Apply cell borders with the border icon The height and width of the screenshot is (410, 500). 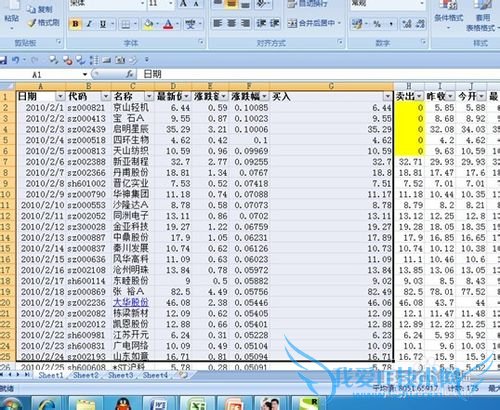click(x=126, y=24)
